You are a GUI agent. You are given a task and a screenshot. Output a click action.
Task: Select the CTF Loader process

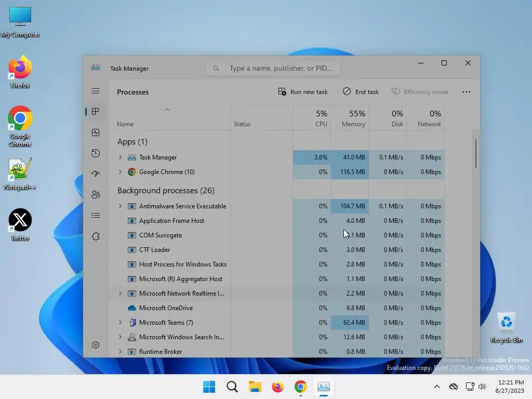point(276,250)
